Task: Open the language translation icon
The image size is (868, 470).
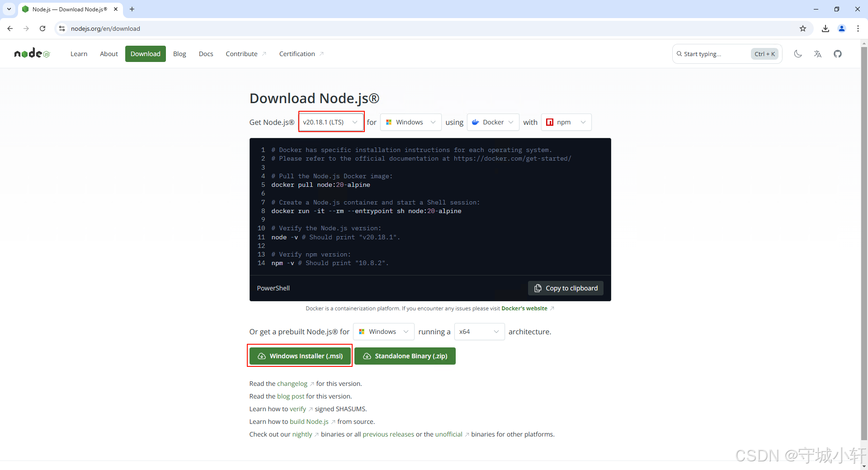Action: [x=817, y=54]
